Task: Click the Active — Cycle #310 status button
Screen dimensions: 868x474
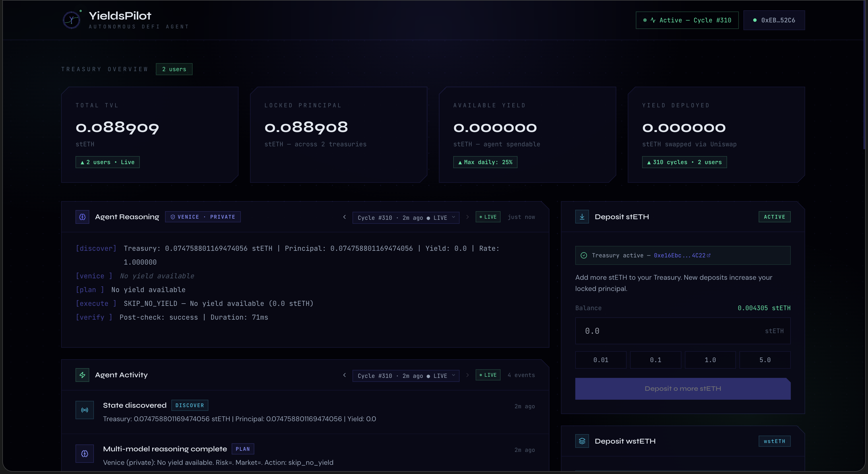Action: [687, 20]
